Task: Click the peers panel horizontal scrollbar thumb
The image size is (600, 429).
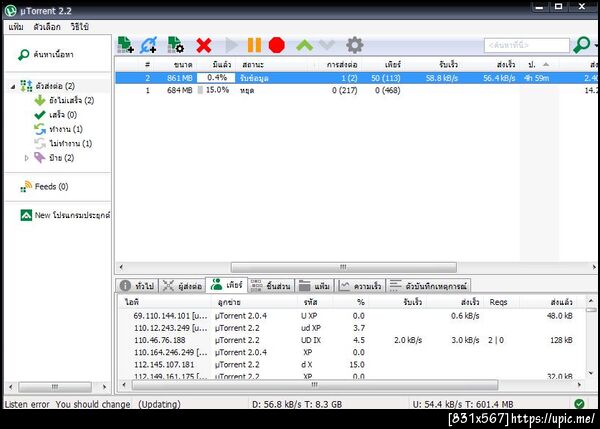Action: click(315, 385)
